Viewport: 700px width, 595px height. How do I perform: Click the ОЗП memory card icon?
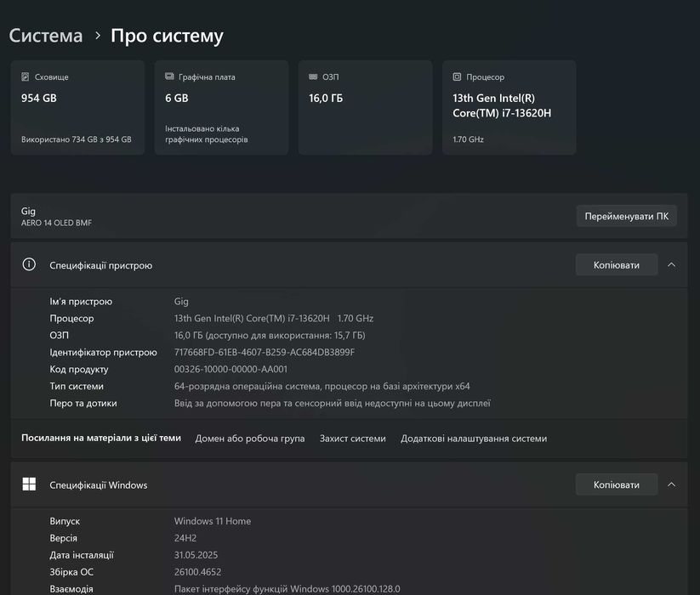coord(313,76)
